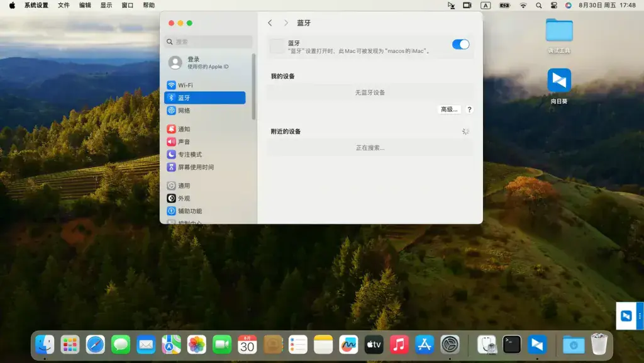Screen dimensions: 644x363
Task: Open FaceTime from the Dock
Action: pyautogui.click(x=222, y=345)
